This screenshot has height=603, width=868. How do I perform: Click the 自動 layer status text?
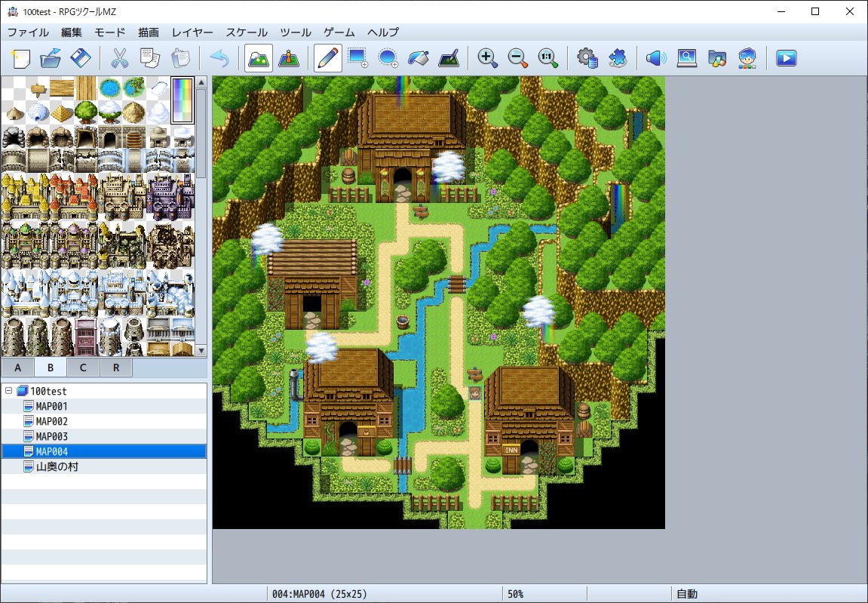point(687,594)
